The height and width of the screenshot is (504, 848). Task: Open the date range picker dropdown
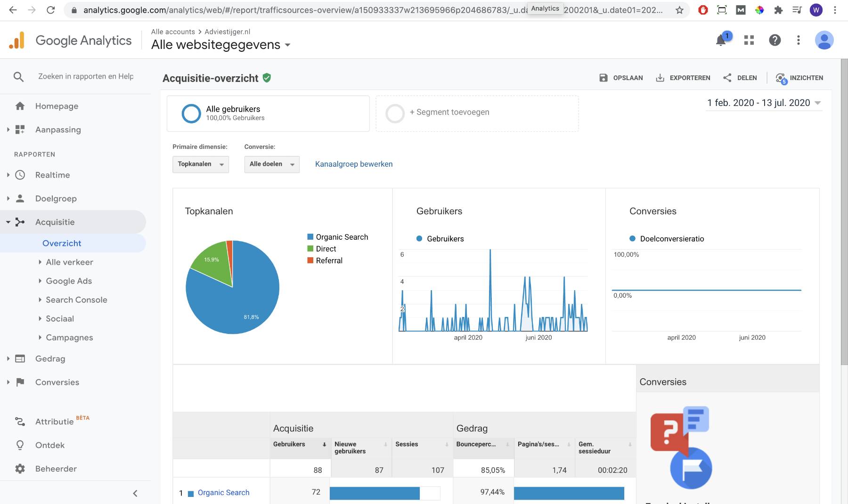pyautogui.click(x=764, y=103)
